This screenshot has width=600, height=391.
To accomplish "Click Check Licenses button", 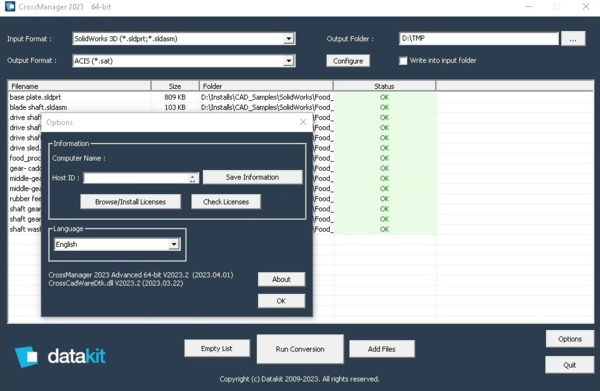I will (x=226, y=202).
